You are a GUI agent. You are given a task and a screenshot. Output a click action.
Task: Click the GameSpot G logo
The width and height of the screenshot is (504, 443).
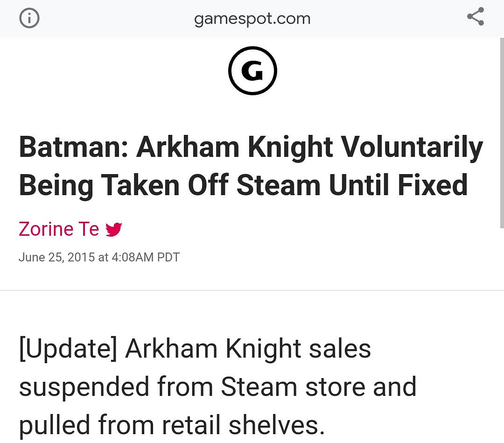(252, 71)
